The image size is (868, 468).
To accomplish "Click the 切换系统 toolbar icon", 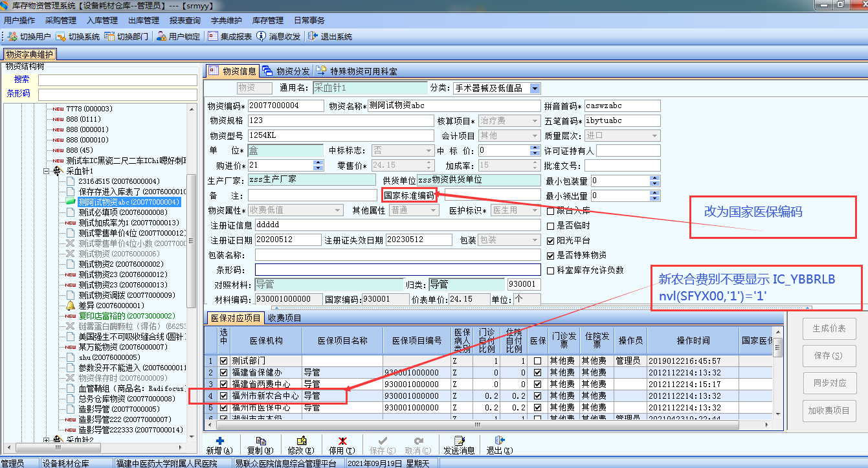I will coord(61,37).
